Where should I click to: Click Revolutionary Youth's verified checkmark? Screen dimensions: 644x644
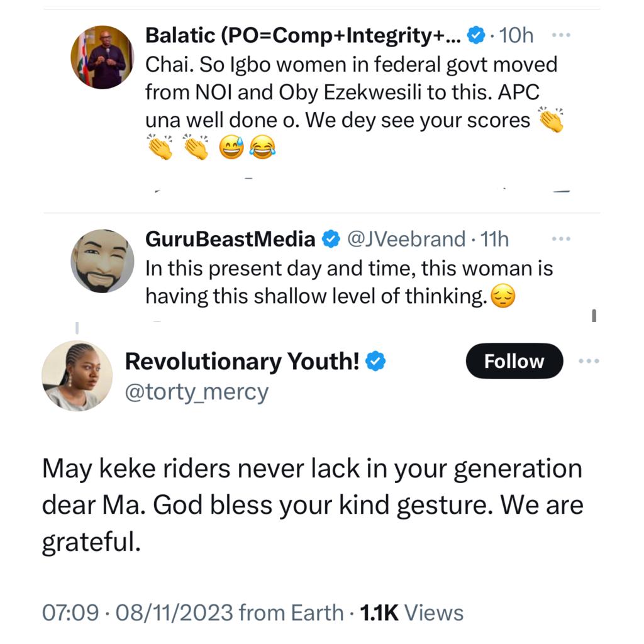point(375,362)
